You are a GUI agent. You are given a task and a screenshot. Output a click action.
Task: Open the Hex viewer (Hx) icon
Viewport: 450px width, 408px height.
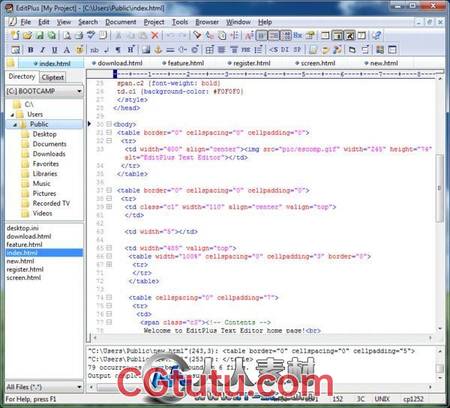tap(298, 35)
